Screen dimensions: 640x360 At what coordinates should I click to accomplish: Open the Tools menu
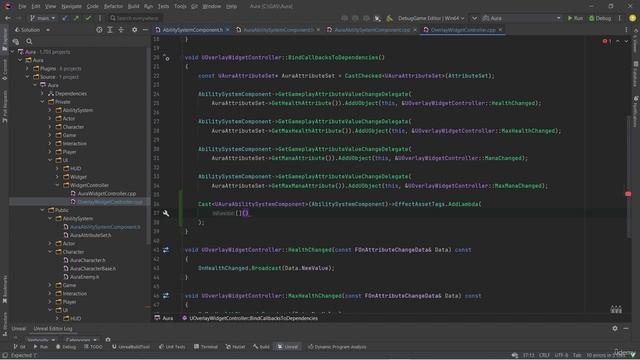(x=180, y=7)
